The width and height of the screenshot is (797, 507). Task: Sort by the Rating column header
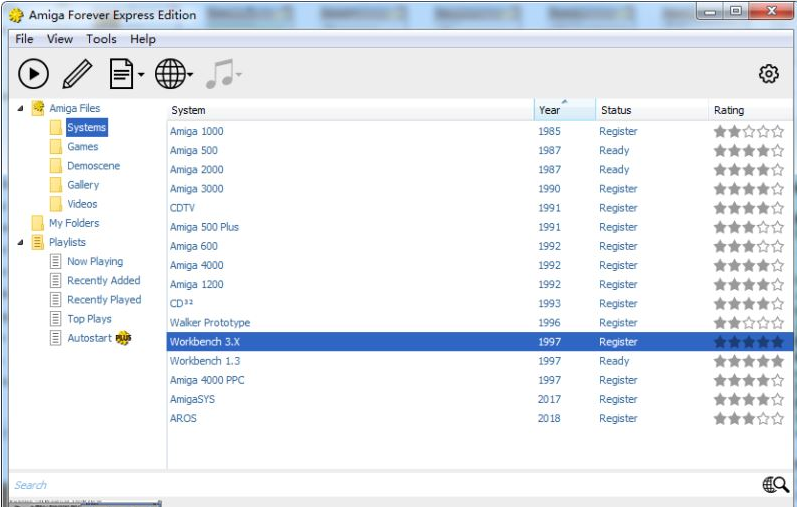coord(750,110)
